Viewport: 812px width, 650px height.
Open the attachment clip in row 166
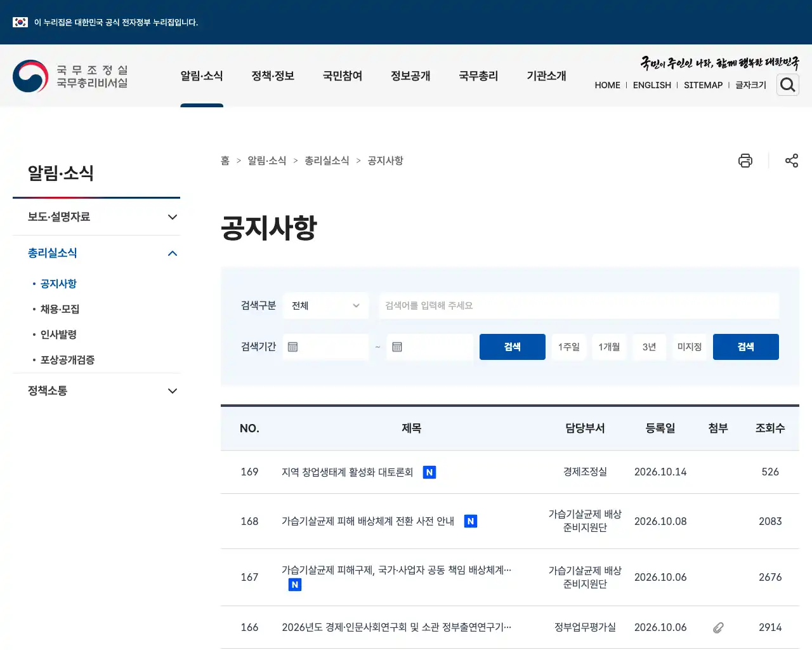pyautogui.click(x=718, y=628)
